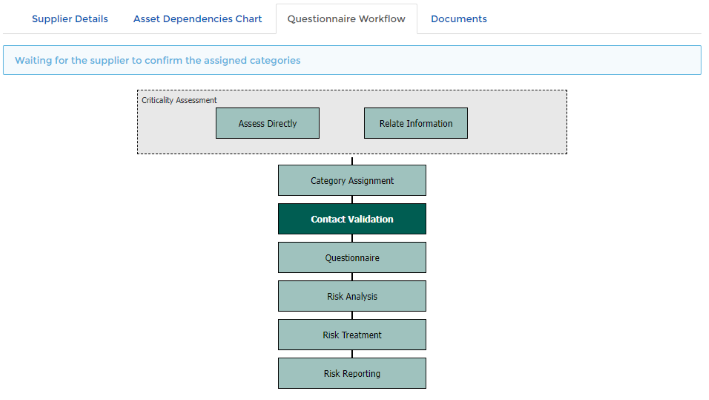The width and height of the screenshot is (709, 400).
Task: Click connector between Risk Treatment and Risk Reporting
Action: click(352, 354)
